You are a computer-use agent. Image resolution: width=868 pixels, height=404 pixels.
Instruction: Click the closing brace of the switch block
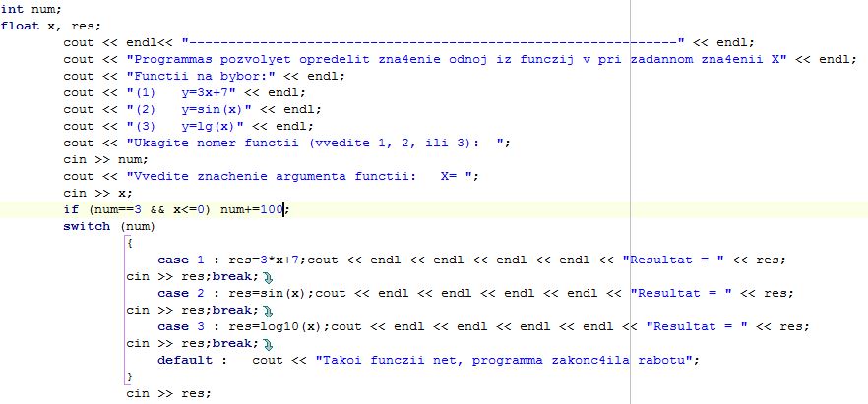130,376
